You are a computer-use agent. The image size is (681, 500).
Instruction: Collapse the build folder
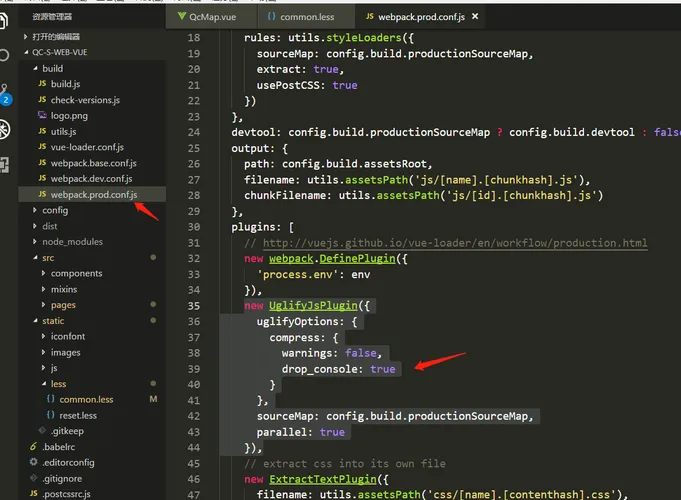click(x=35, y=68)
